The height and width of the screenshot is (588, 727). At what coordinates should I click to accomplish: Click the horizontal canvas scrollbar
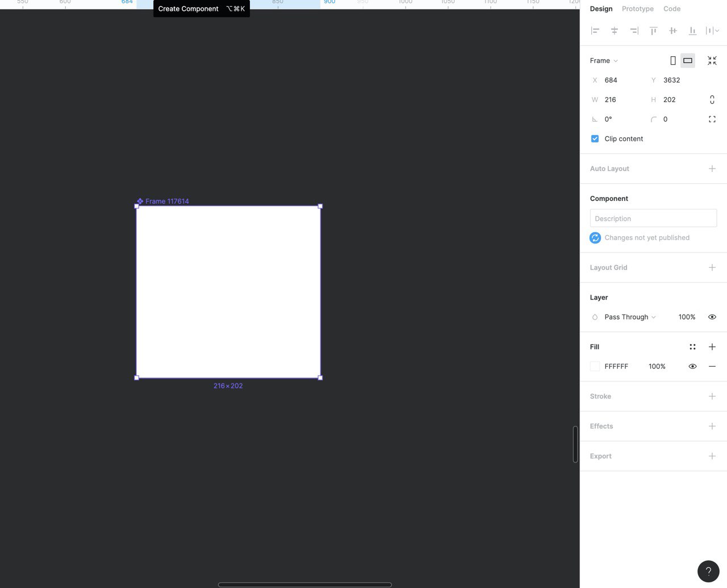coord(305,585)
